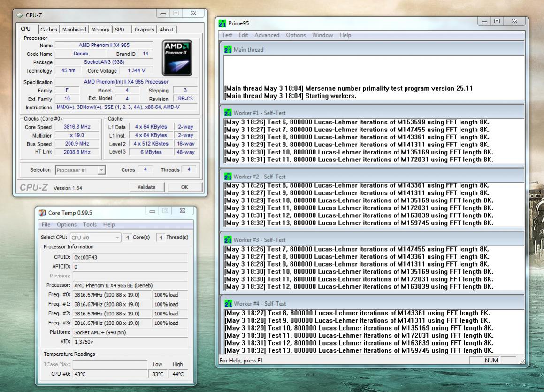Screen dimensions: 544x392
Task: Click the Core Speed 3816.8 MHz value
Action: click(77, 127)
